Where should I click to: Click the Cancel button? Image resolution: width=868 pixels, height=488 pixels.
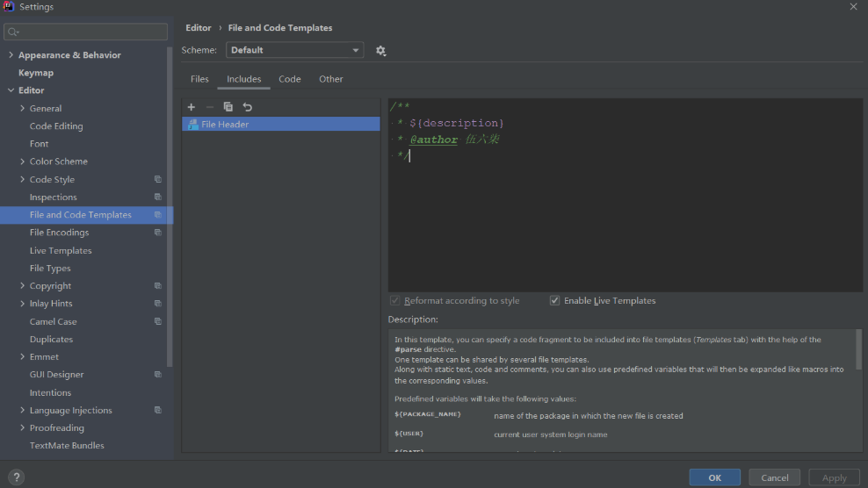[x=775, y=477]
